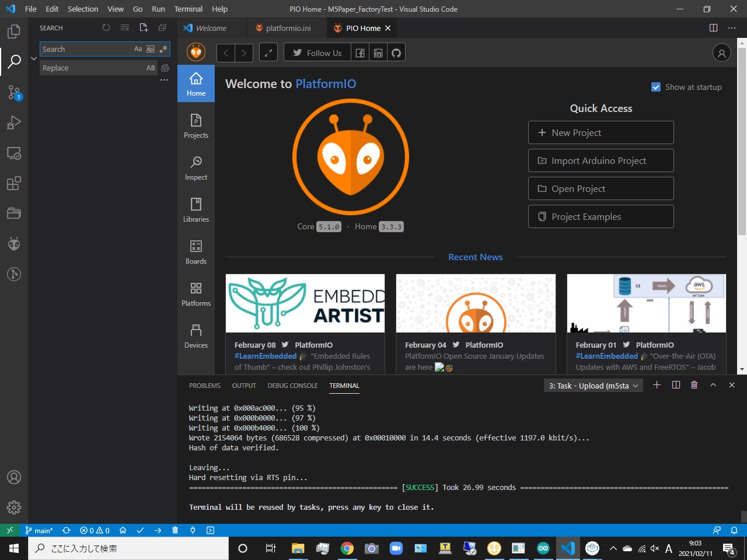Go back in PIO Home navigation
The image size is (747, 560).
click(226, 53)
